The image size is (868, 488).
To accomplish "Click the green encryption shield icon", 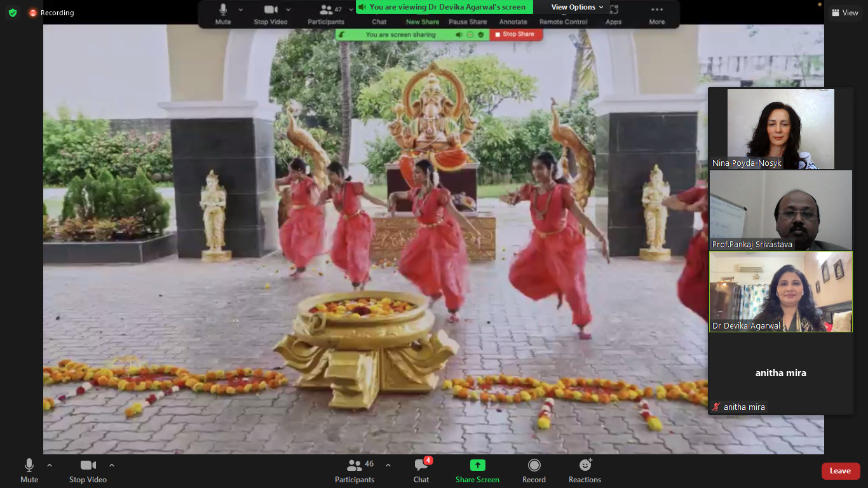I will (x=13, y=13).
